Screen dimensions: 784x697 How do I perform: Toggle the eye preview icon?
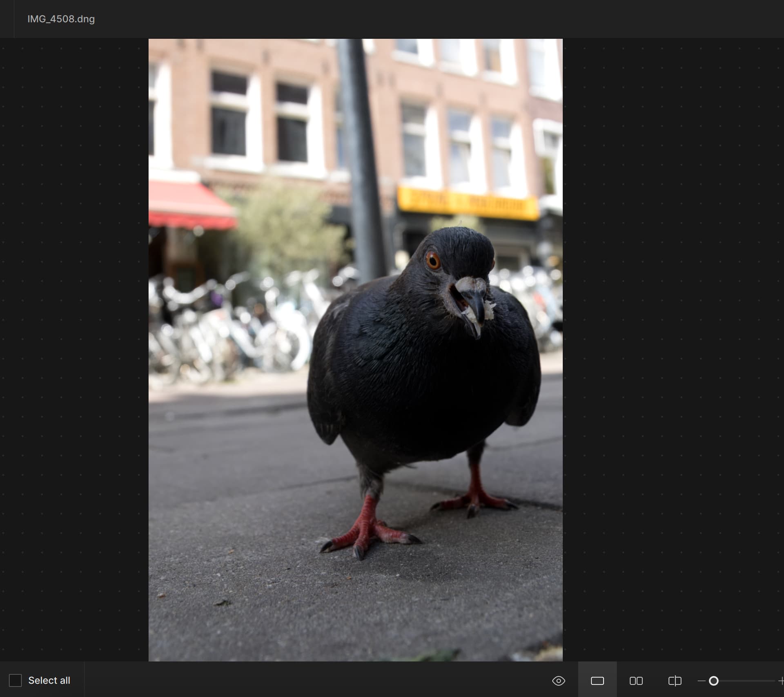pyautogui.click(x=558, y=681)
